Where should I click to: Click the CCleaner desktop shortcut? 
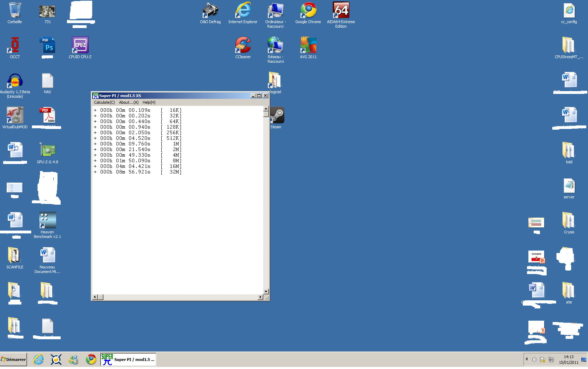(243, 46)
